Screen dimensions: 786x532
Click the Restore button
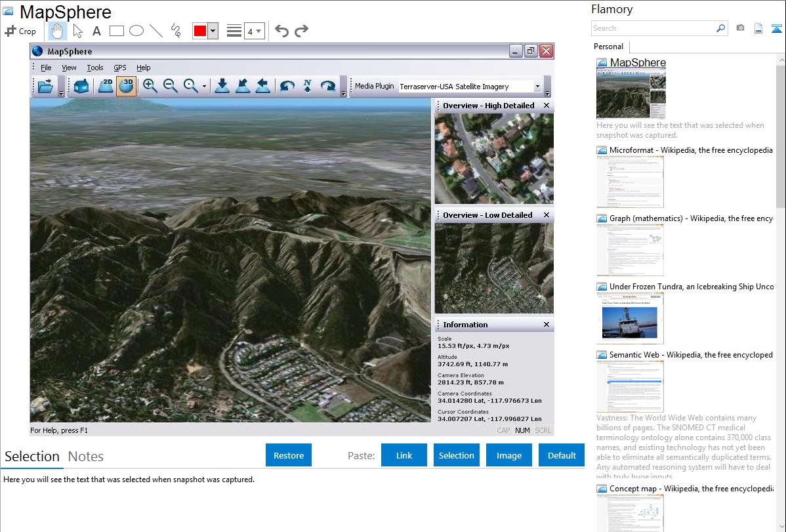click(289, 455)
